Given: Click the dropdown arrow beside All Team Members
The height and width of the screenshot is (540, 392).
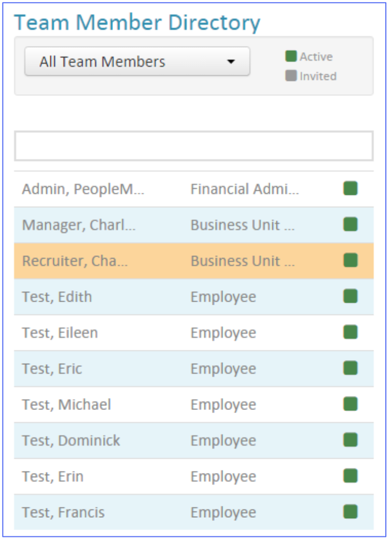Looking at the screenshot, I should (x=231, y=62).
